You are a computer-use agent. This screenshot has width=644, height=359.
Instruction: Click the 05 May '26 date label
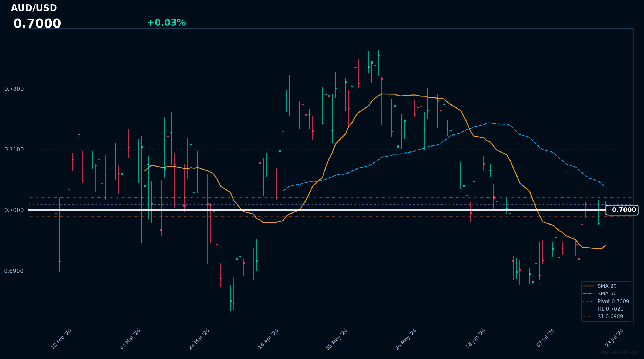337,339
